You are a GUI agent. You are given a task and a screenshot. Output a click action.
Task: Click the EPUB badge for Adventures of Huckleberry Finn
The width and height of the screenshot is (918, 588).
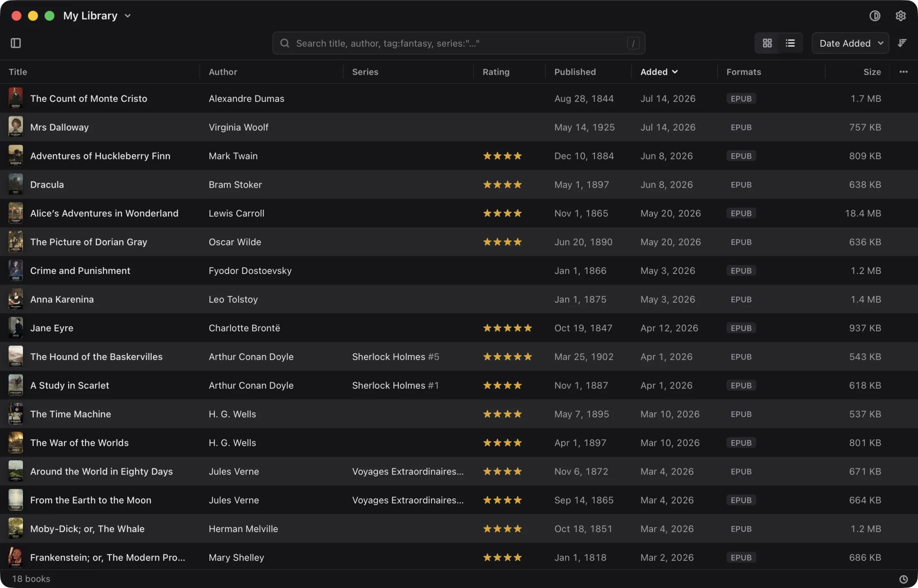point(741,156)
